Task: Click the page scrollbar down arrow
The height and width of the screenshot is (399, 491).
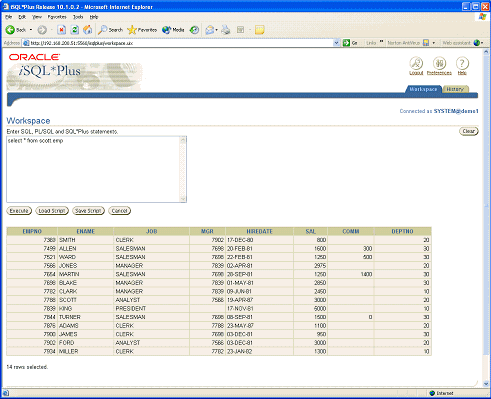Action: point(486,383)
